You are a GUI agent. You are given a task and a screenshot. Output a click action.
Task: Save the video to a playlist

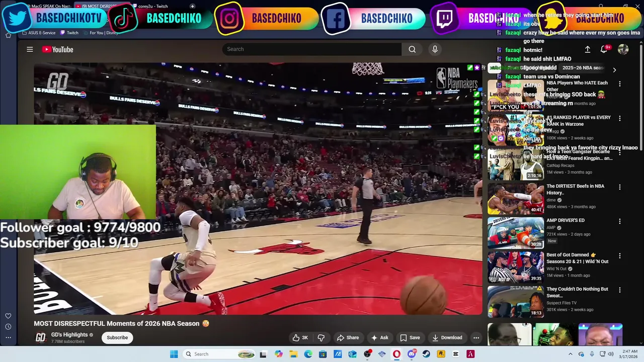410,338
